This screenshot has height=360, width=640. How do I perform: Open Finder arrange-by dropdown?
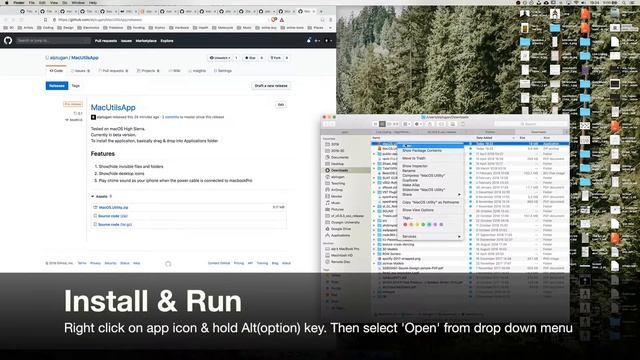[x=407, y=124]
